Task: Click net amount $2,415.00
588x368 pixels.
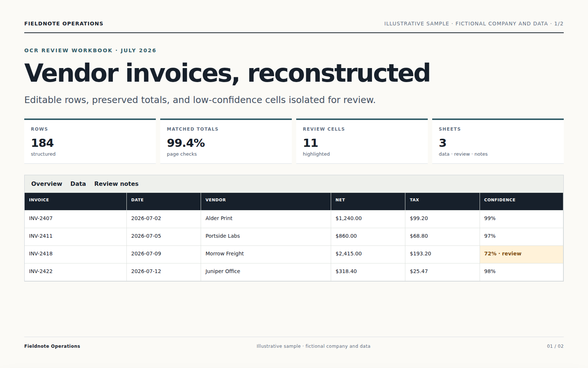Action: pyautogui.click(x=368, y=254)
